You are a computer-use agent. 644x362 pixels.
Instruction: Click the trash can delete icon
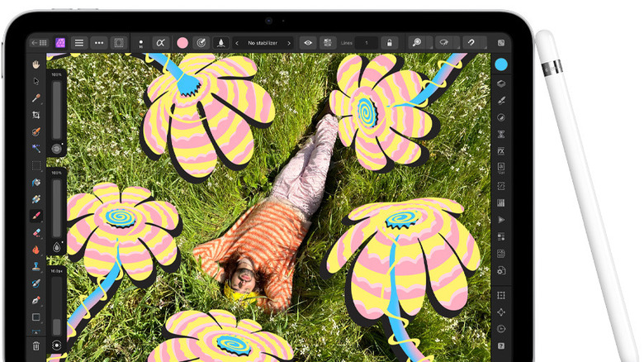tap(36, 345)
